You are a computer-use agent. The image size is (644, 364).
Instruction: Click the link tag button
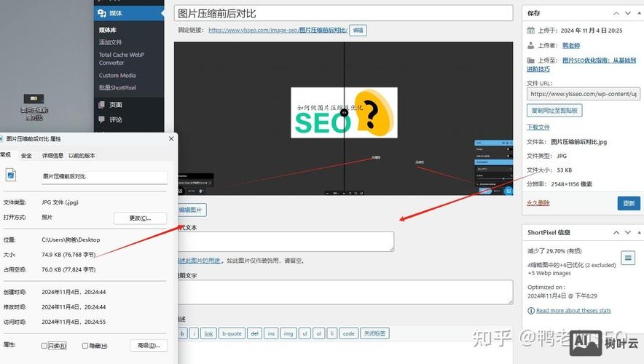[208, 333]
